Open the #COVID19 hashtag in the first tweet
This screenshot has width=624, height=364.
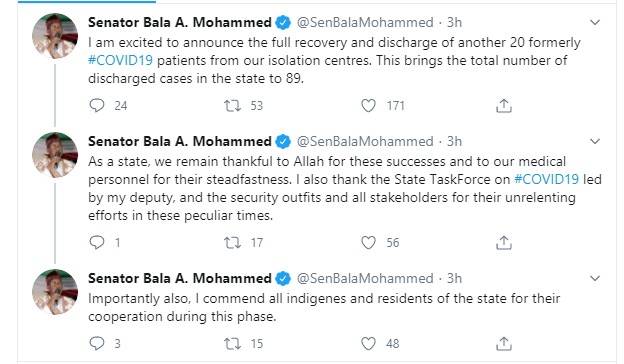[x=120, y=60]
